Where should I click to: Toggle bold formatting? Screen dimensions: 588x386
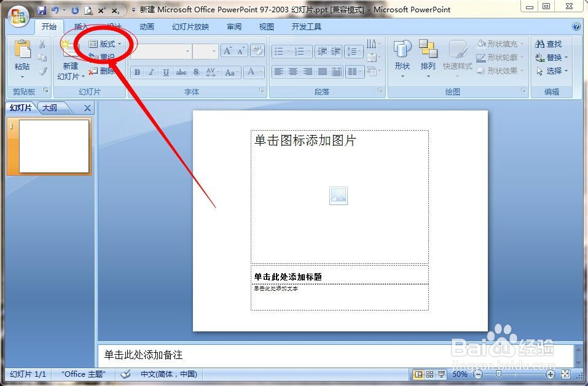[x=137, y=72]
